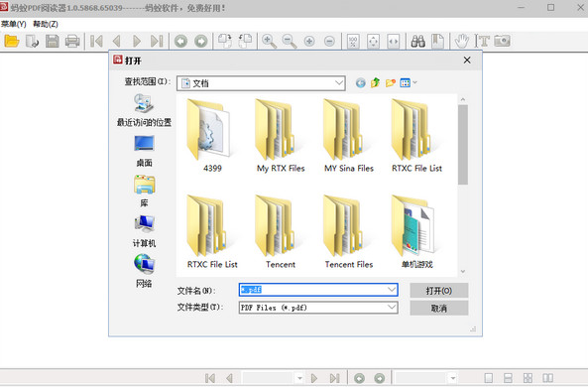Screen dimensions: 588x387
Task: Click the circular plus zoom icon
Action: (309, 41)
